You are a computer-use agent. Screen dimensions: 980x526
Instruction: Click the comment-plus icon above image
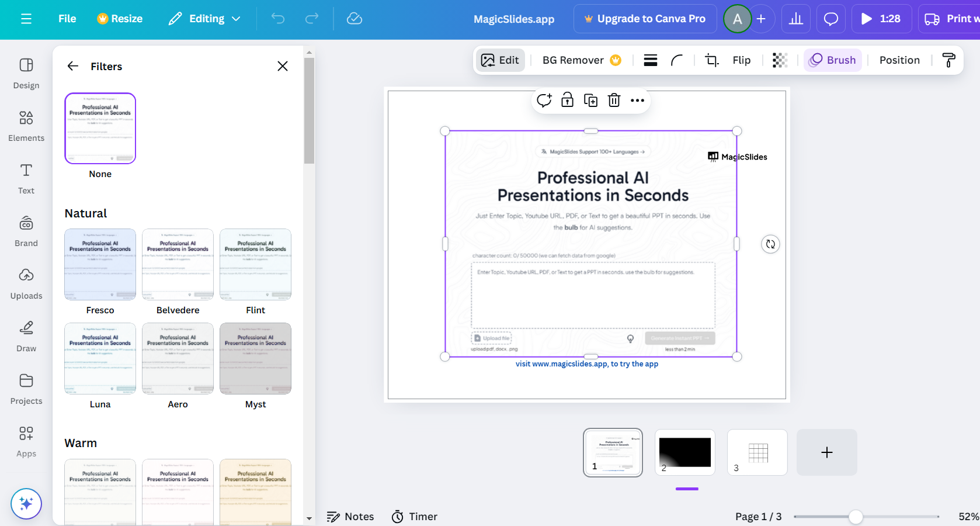tap(544, 101)
